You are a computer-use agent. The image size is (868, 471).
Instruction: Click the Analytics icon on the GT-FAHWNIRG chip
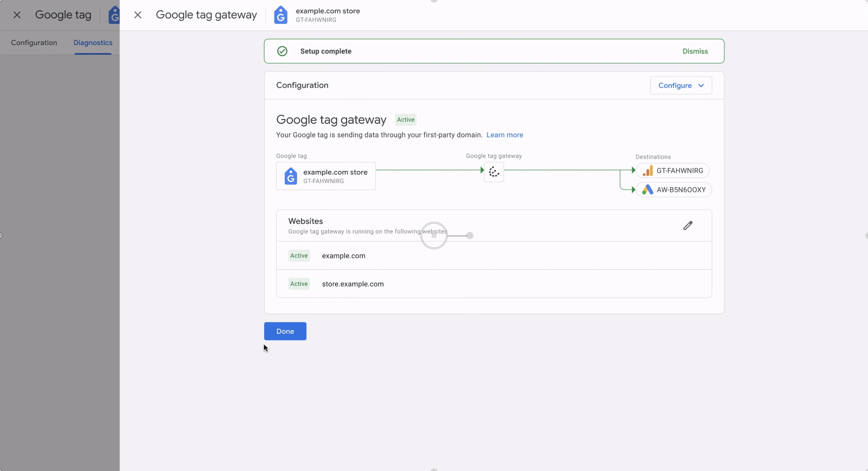(x=647, y=170)
